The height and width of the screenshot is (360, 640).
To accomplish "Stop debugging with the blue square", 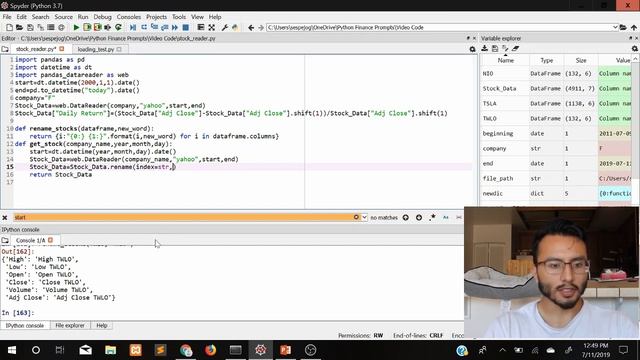I will (185, 27).
